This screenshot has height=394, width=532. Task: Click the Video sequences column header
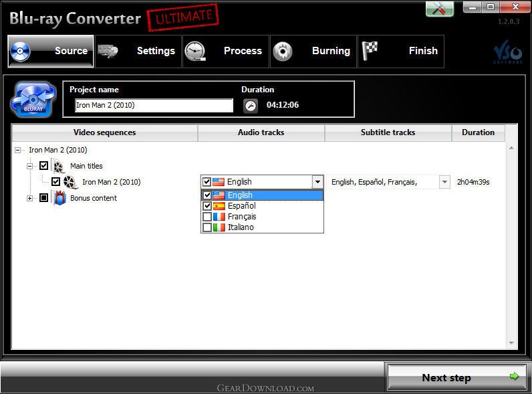point(104,132)
